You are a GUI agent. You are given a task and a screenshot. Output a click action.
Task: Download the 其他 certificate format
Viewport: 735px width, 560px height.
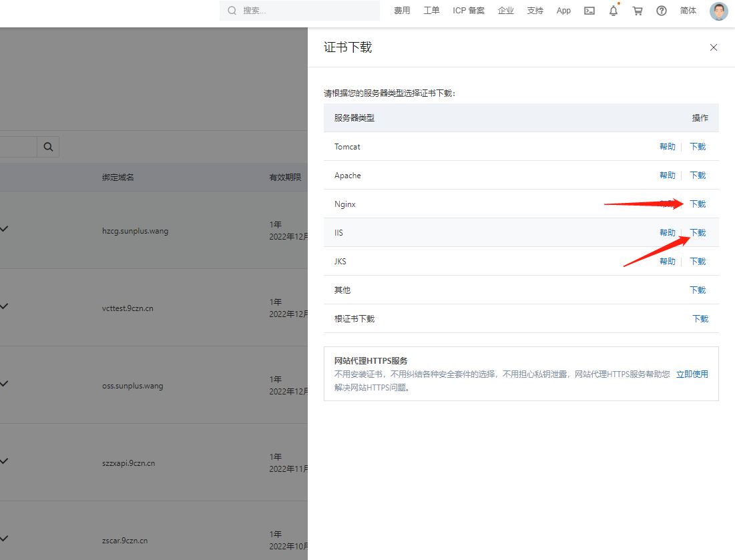coord(698,290)
